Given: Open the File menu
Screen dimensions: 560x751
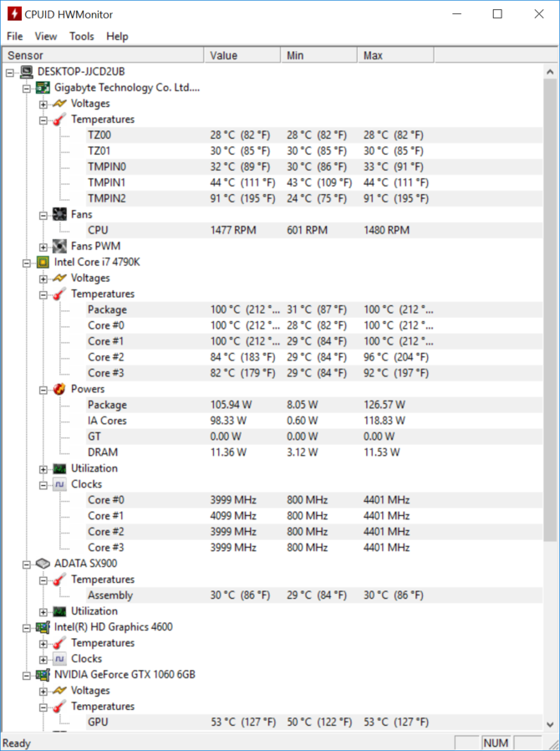Looking at the screenshot, I should [x=15, y=37].
